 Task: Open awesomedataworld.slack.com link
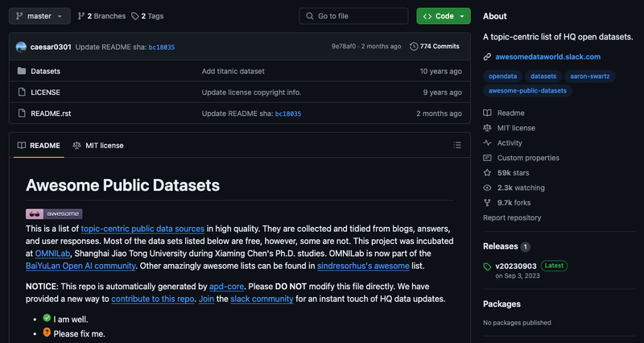point(548,56)
